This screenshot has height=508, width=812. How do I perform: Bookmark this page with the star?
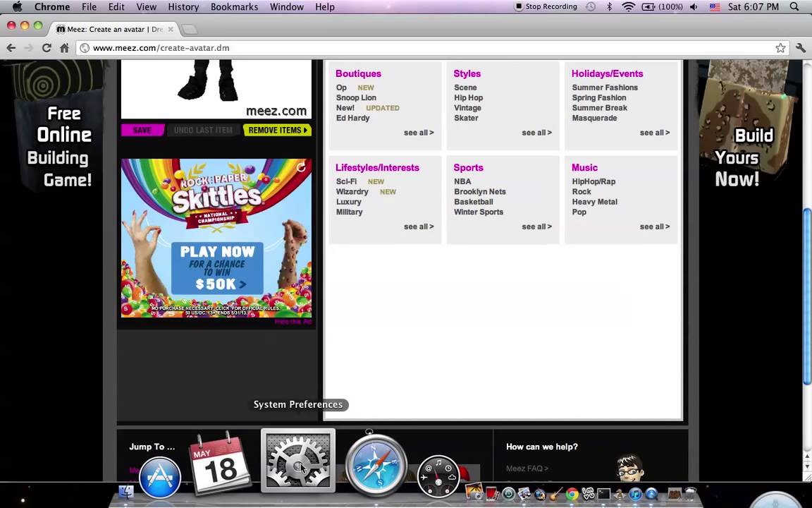(x=780, y=48)
